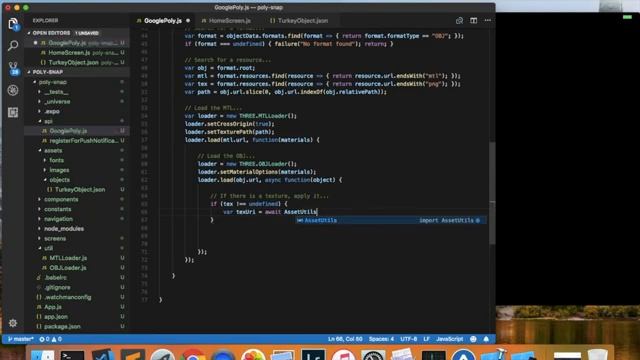This screenshot has width=640, height=360.
Task: Accept the AssetUtils autocomplete suggestion
Action: tap(391, 220)
